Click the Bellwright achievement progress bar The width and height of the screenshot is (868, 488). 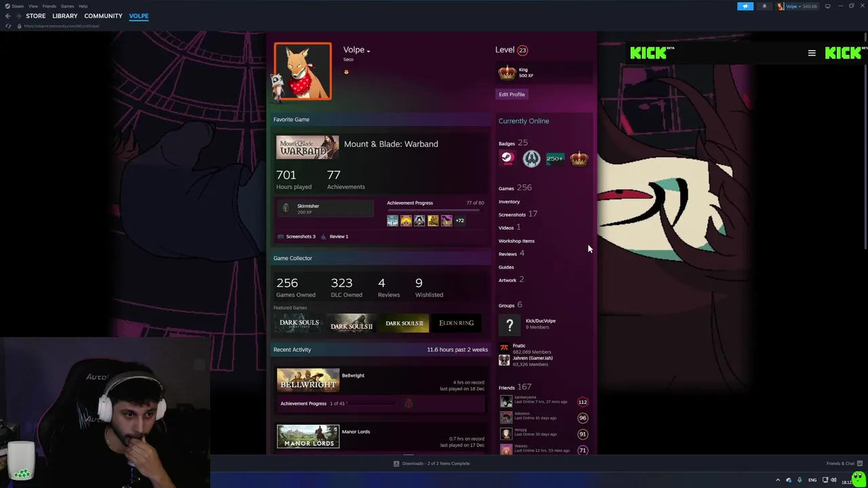373,403
